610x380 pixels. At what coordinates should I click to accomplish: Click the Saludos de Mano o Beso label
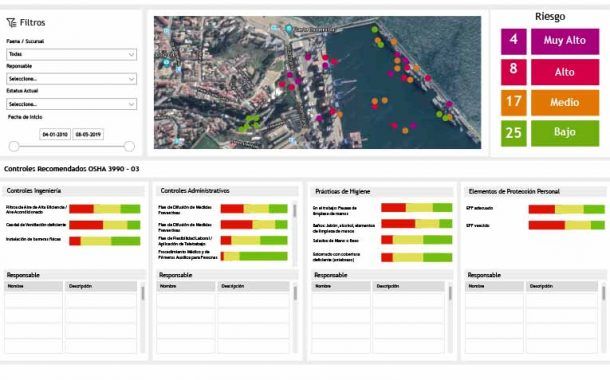[336, 241]
